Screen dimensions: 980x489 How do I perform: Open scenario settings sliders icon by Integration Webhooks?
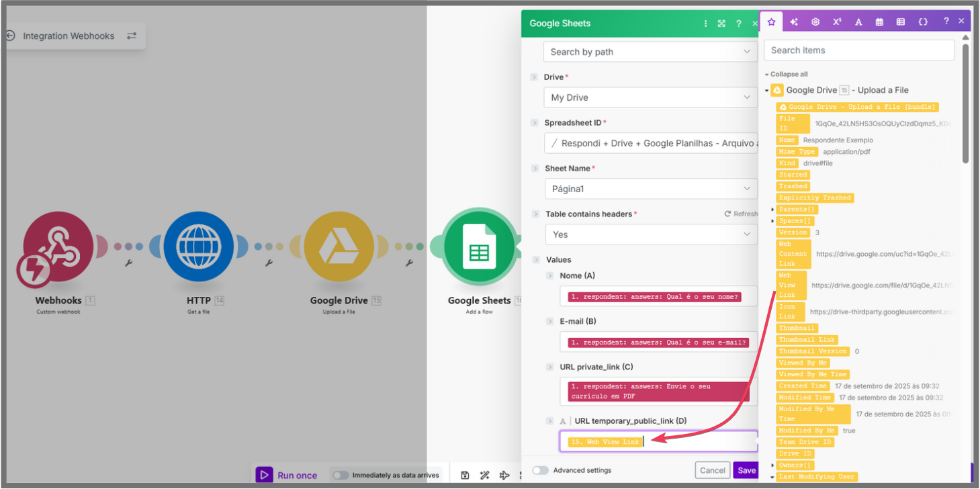click(132, 36)
